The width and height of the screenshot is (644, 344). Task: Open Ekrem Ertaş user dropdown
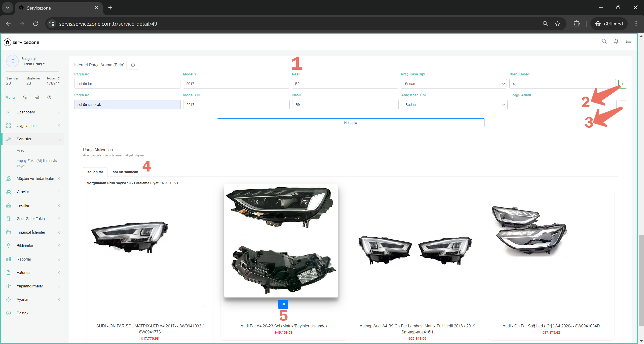(x=33, y=64)
